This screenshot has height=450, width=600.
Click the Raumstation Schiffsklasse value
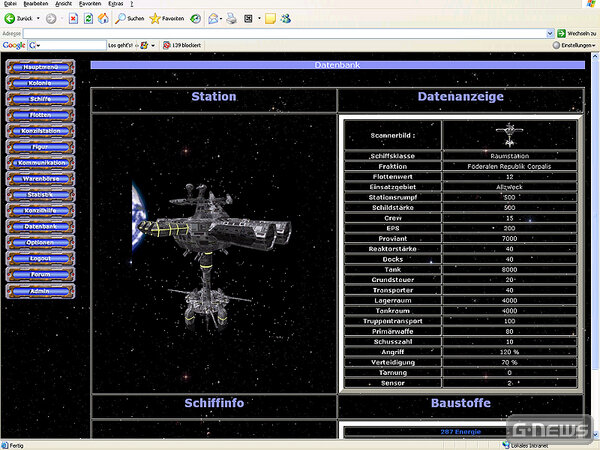click(509, 156)
